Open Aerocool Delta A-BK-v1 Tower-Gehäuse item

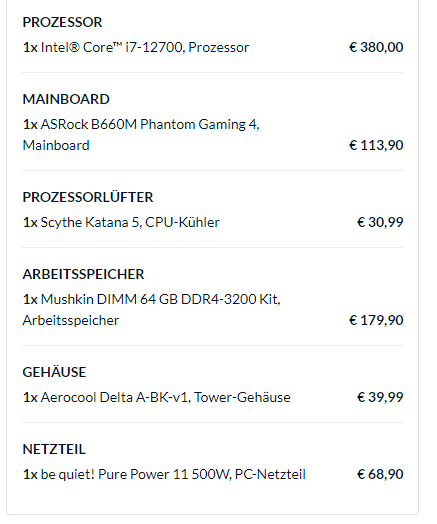pyautogui.click(x=156, y=397)
